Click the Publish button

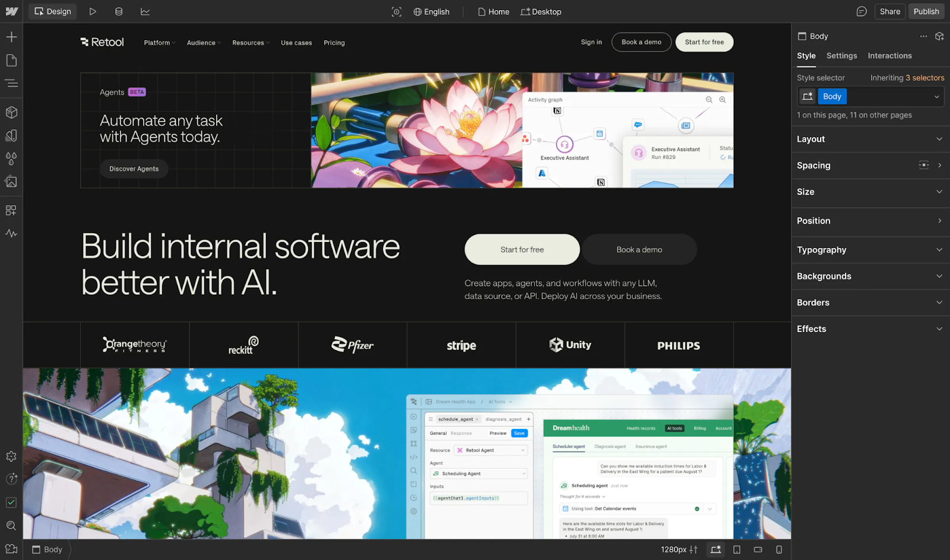click(x=926, y=11)
